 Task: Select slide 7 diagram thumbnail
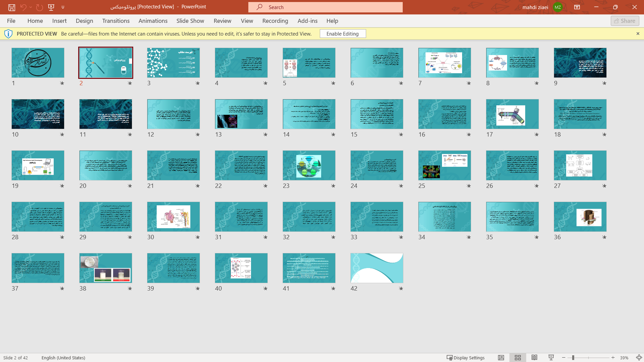pyautogui.click(x=445, y=63)
